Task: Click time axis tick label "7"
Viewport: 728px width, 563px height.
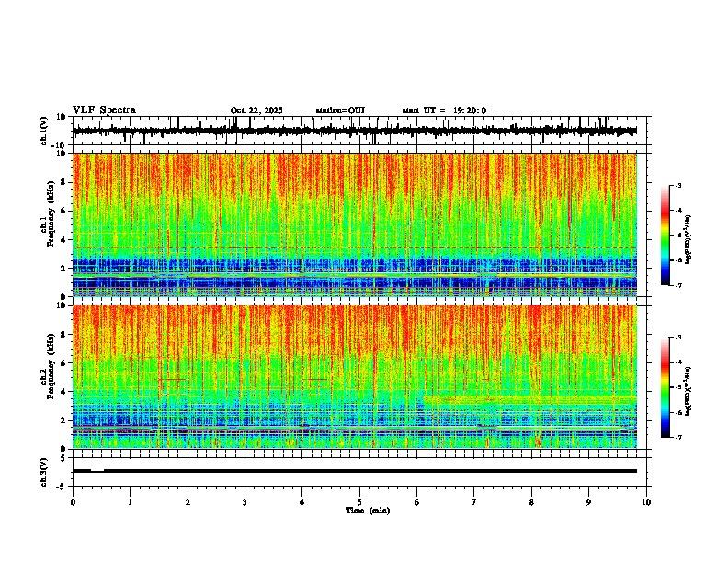Action: (x=474, y=502)
